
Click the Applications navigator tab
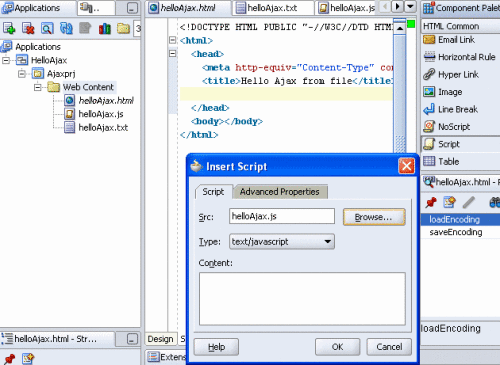[38, 8]
